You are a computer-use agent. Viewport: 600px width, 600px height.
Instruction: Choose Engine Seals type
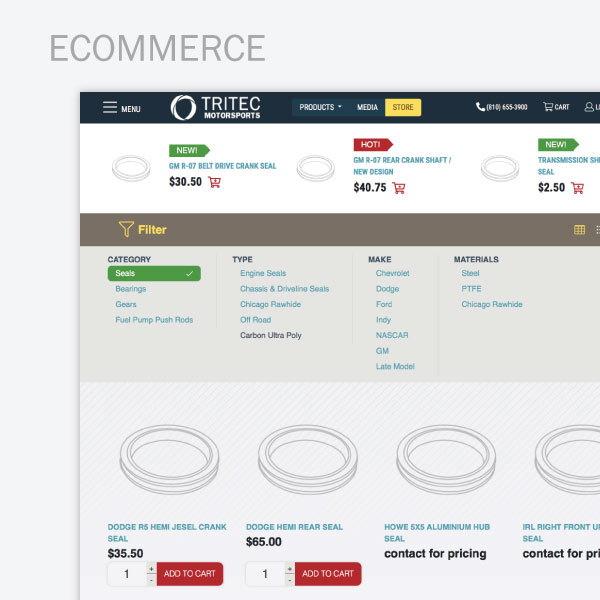pyautogui.click(x=263, y=273)
